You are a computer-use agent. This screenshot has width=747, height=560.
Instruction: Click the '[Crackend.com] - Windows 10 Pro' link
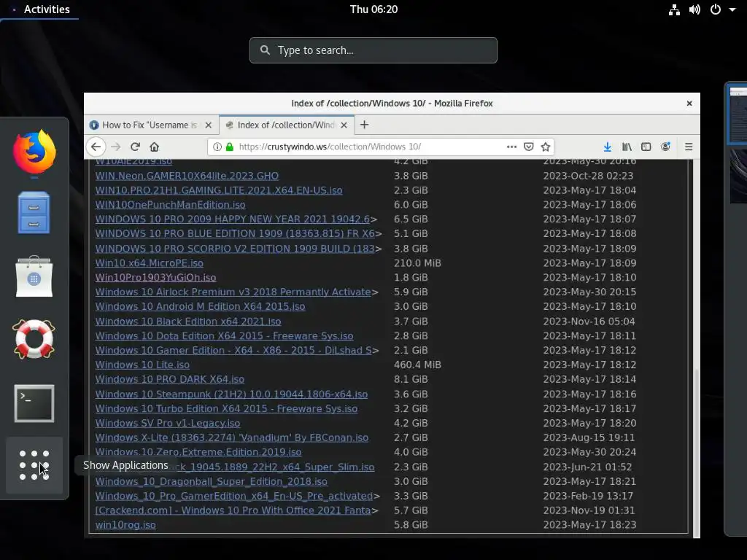pos(233,510)
